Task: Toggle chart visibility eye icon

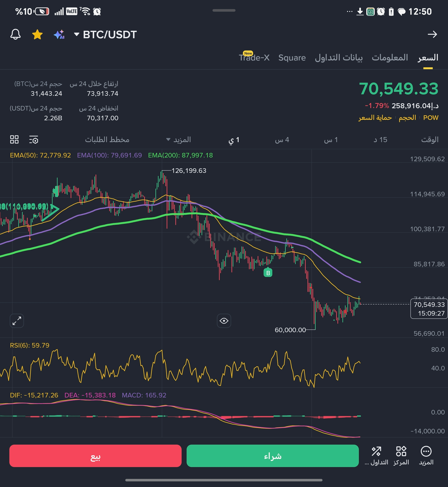Action: coord(224,321)
